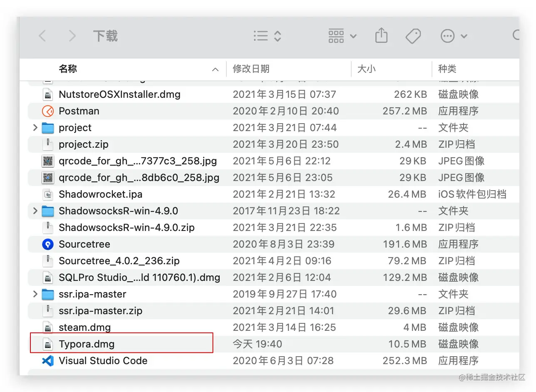
Task: Select the ssr.ipa-master.zip file name
Action: (101, 311)
